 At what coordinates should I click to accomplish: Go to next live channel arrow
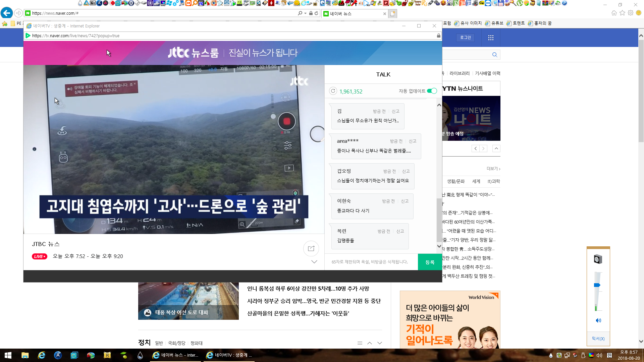click(x=483, y=148)
